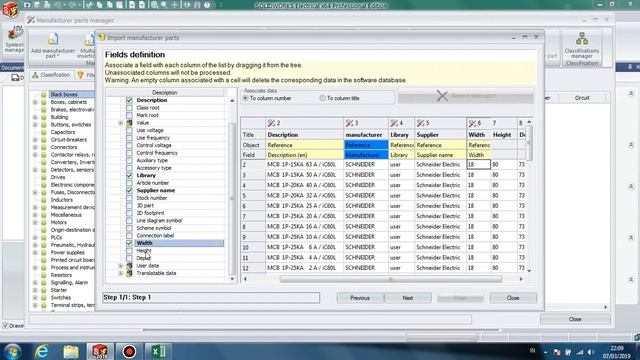Viewport: 640px width, 360px height.
Task: Click Translatable data node icon
Action: coord(129,273)
